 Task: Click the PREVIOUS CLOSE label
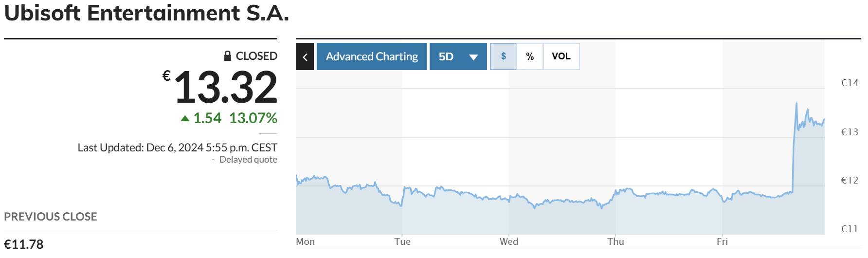tap(51, 217)
